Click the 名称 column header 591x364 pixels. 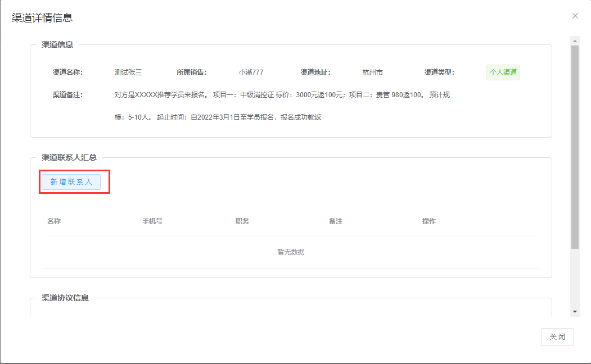(x=54, y=221)
